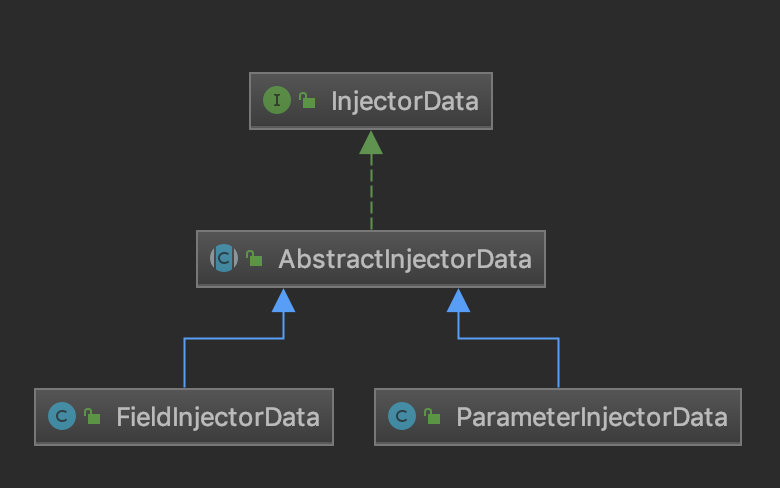Click the class icon on ParameterInjectorData
This screenshot has width=780, height=488.
(401, 416)
